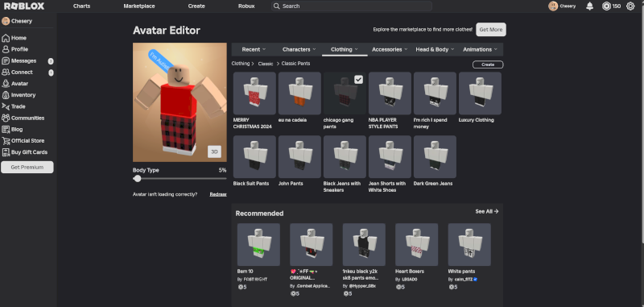Open the settings gear
Screen dimensions: 644x307
click(x=630, y=6)
